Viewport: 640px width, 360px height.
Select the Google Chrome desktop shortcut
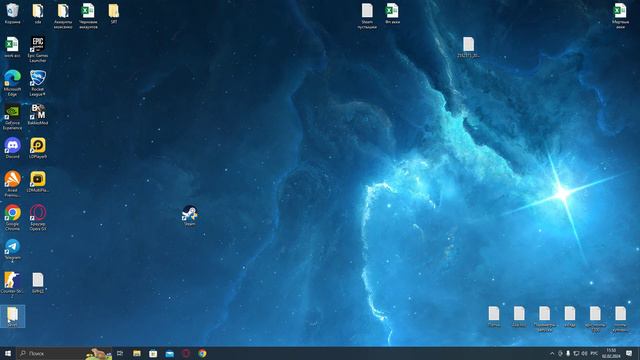point(12,218)
